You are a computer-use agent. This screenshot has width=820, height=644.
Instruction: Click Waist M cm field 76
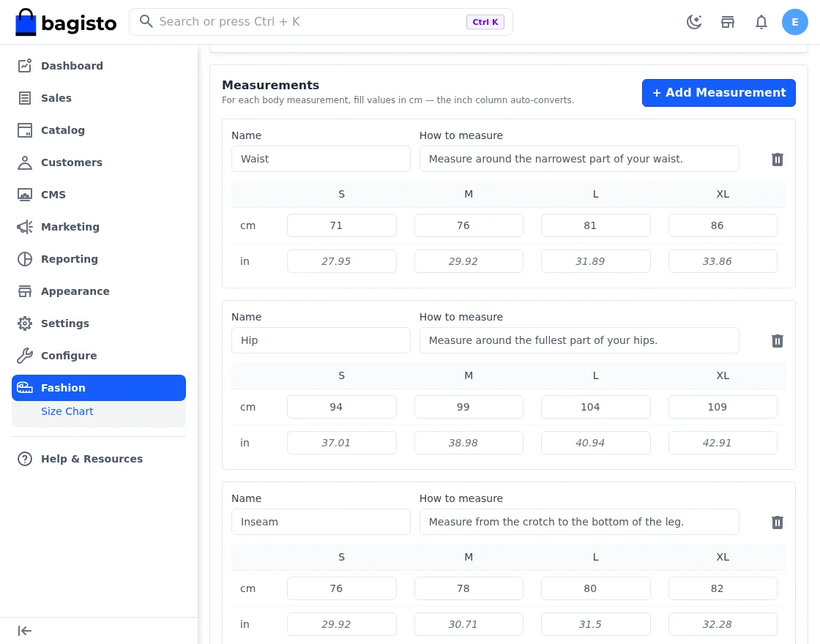(469, 225)
